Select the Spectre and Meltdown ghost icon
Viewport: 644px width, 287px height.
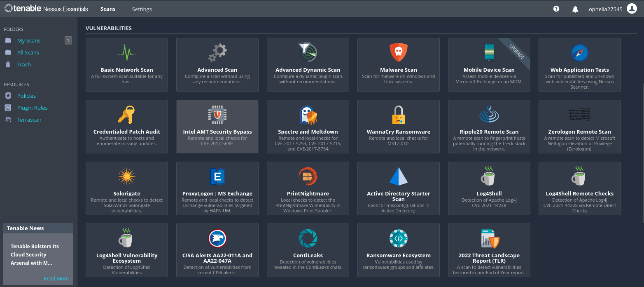point(308,115)
